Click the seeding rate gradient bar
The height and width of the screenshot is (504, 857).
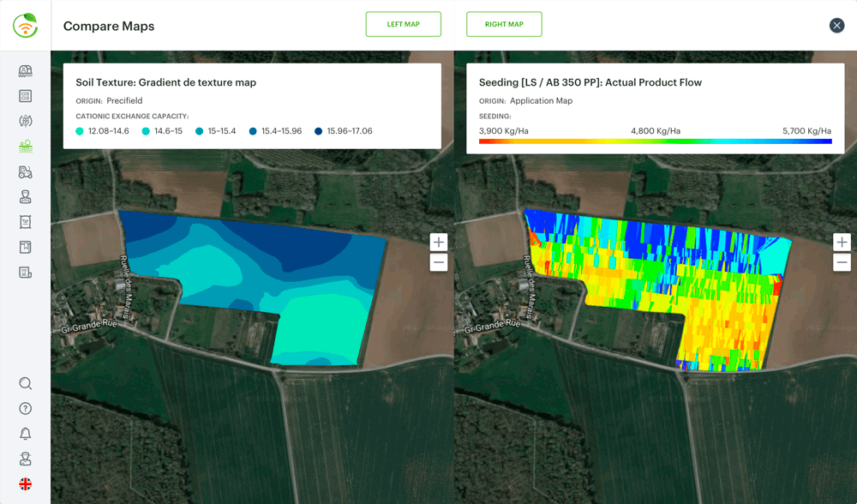pos(655,141)
